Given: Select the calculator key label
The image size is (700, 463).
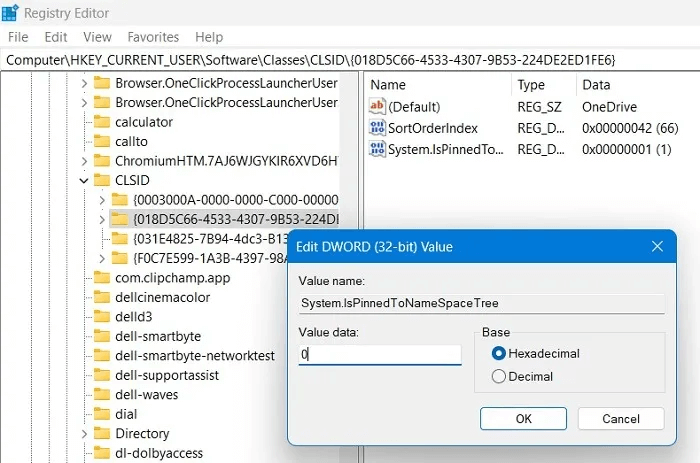Looking at the screenshot, I should coord(144,122).
